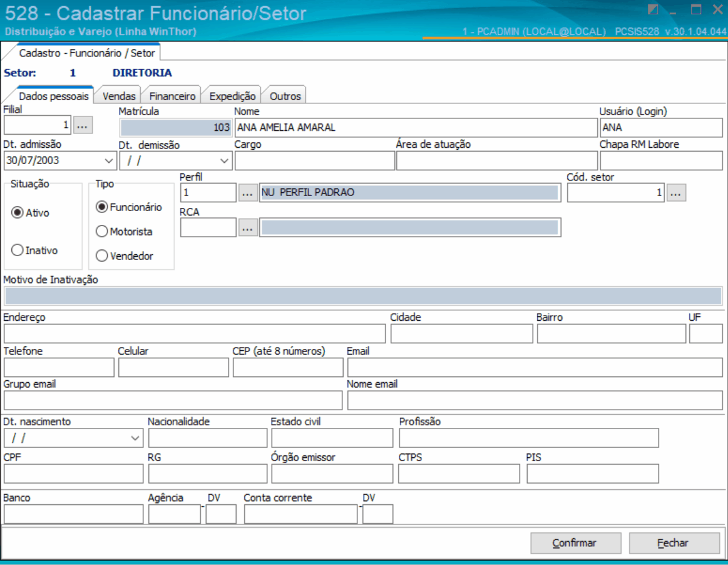Screen dimensions: 728x565
Task: Click the Nacionalidade field
Action: (208, 438)
